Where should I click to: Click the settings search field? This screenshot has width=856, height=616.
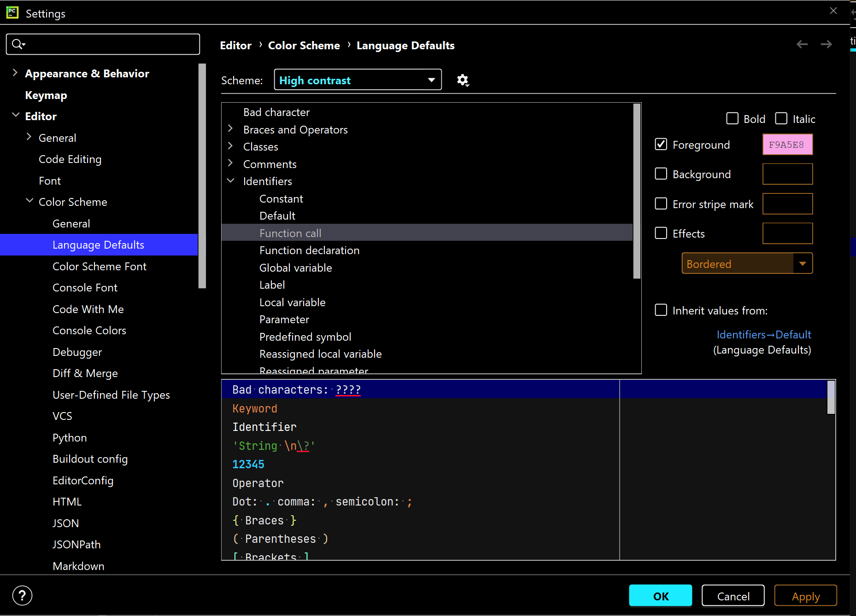coord(103,44)
